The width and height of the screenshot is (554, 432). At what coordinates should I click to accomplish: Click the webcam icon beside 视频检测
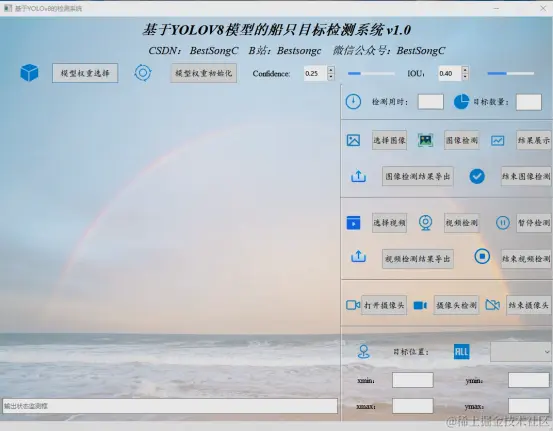click(x=425, y=223)
